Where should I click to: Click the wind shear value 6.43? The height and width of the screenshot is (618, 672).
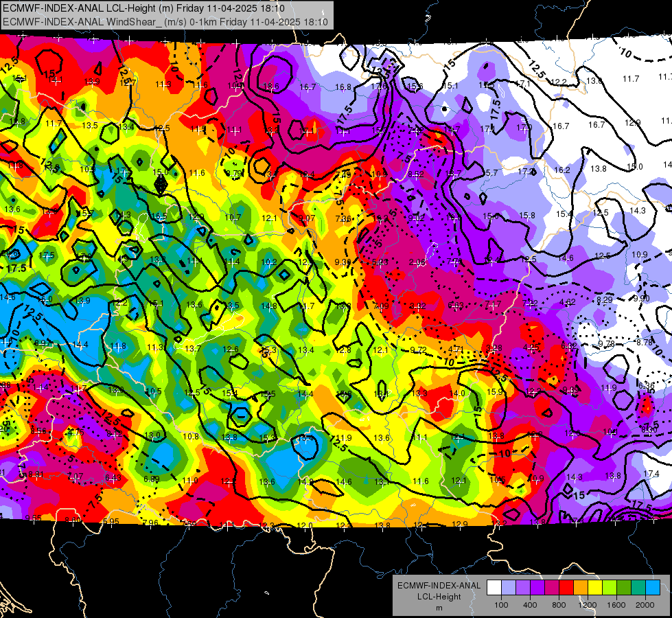click(113, 477)
